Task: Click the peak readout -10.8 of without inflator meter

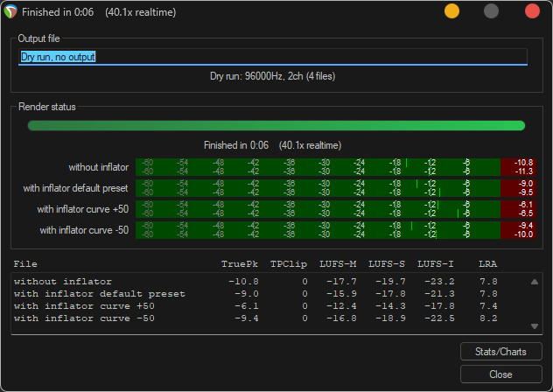Action: (523, 163)
